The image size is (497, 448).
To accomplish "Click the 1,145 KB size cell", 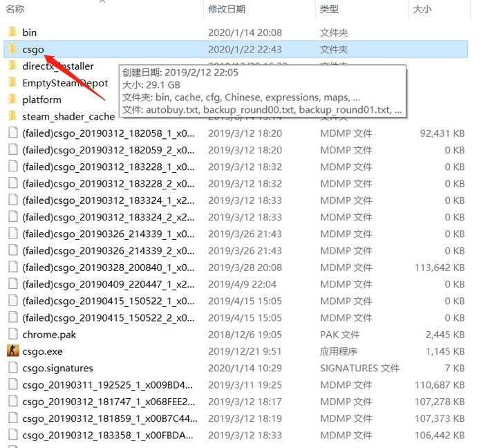I will 445,351.
